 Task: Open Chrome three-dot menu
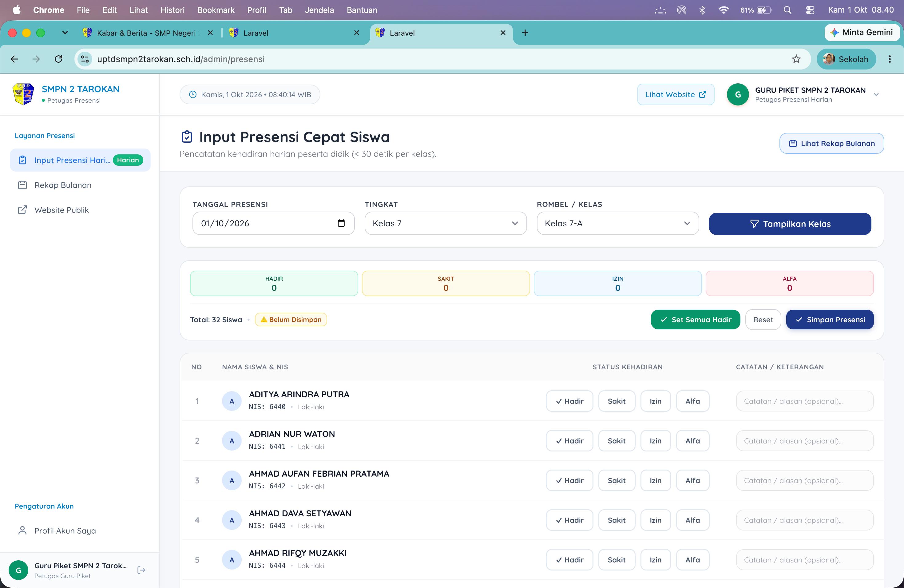coord(890,59)
